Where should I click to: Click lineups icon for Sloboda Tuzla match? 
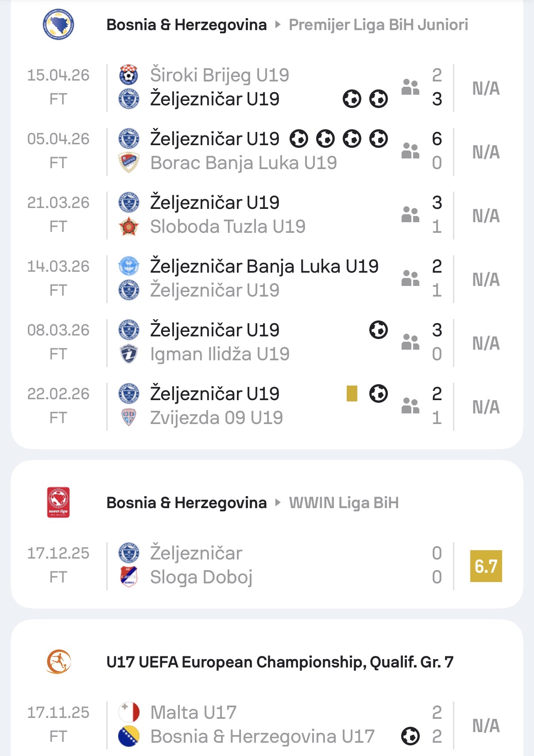pos(410,215)
